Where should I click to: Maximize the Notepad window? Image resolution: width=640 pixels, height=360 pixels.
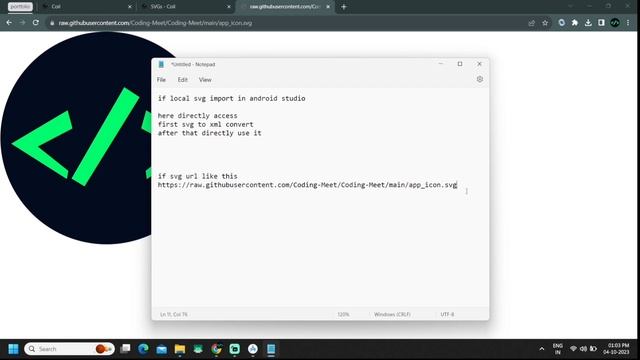[x=460, y=64]
